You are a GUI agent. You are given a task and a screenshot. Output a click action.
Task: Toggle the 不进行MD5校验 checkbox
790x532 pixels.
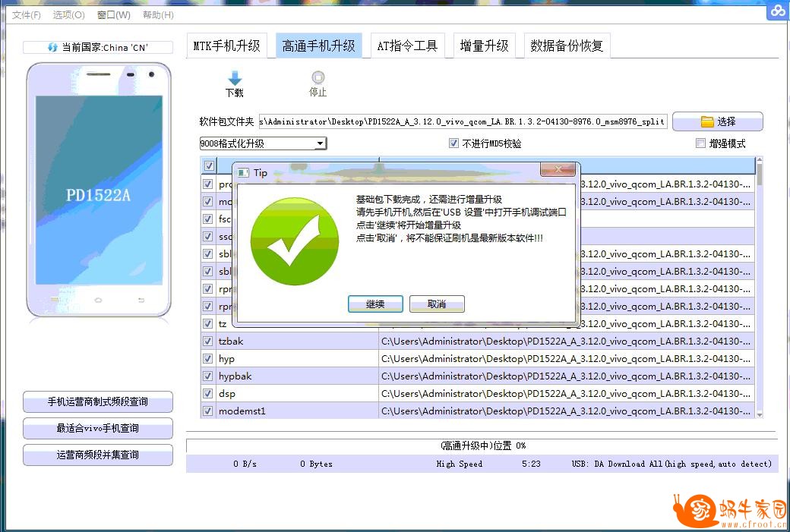[453, 143]
